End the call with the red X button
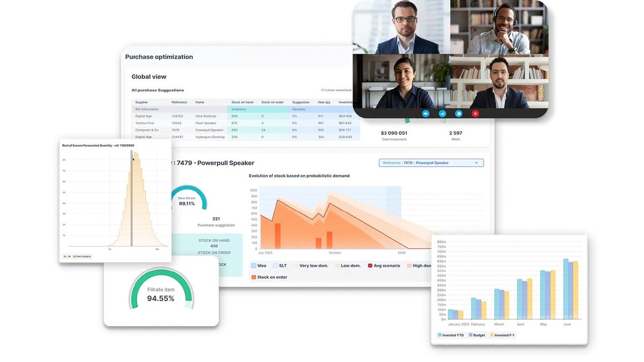644x362 pixels. pyautogui.click(x=475, y=114)
